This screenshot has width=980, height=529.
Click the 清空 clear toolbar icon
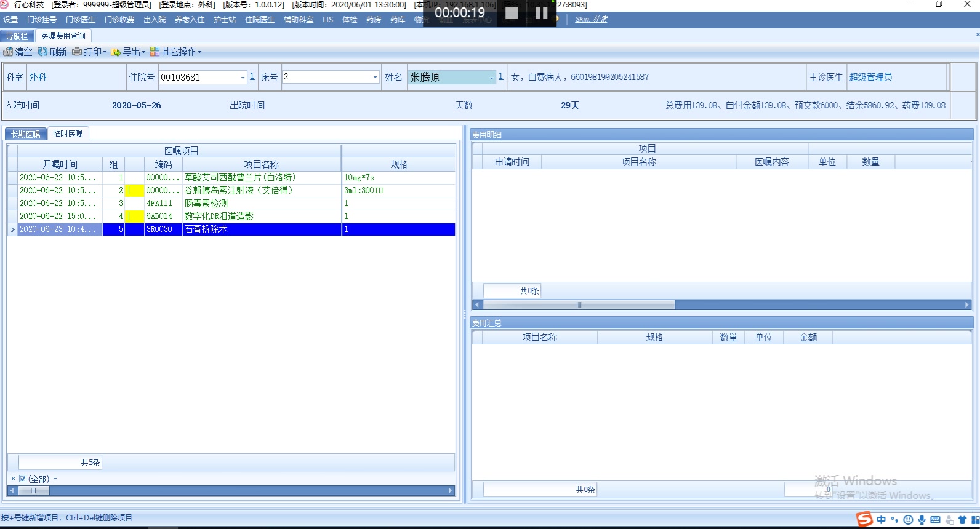point(8,52)
